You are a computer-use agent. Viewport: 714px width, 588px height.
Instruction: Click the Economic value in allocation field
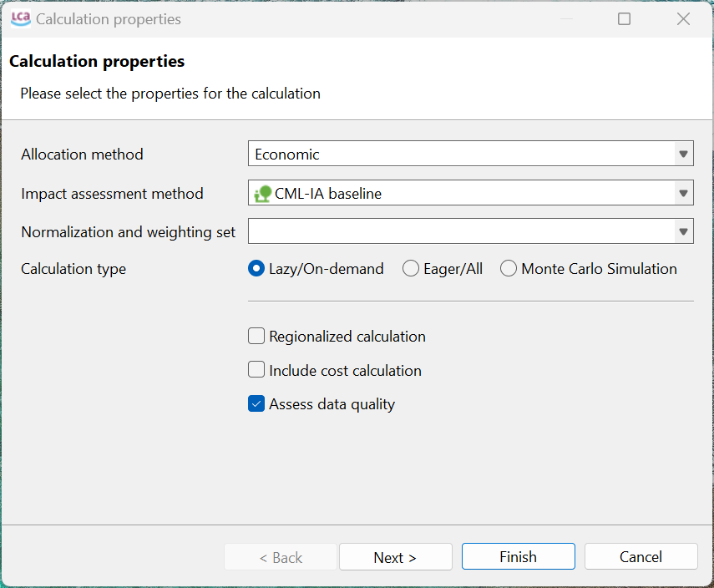[x=287, y=155]
